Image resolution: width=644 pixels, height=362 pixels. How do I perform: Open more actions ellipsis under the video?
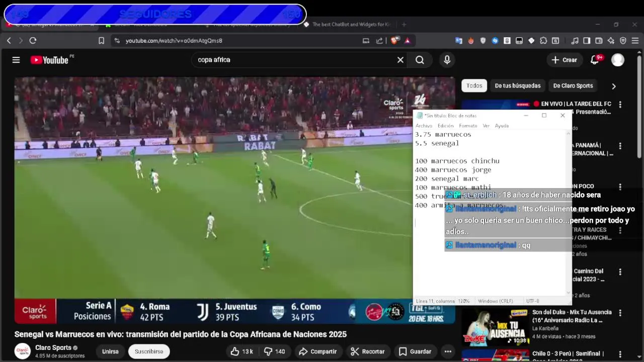448,351
